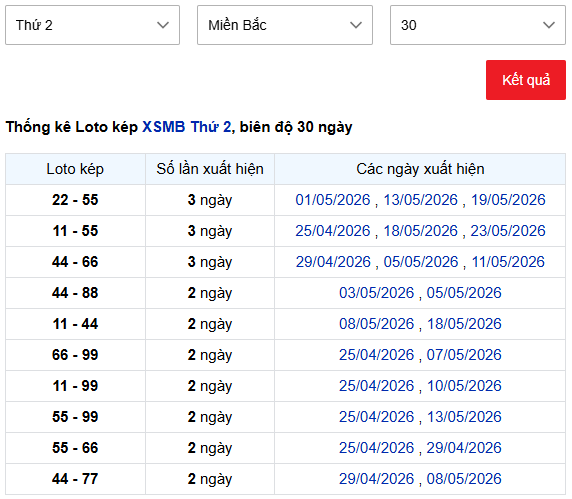Image resolution: width=572 pixels, height=499 pixels.
Task: Select the 22 - 55 loto pair cell
Action: point(75,200)
